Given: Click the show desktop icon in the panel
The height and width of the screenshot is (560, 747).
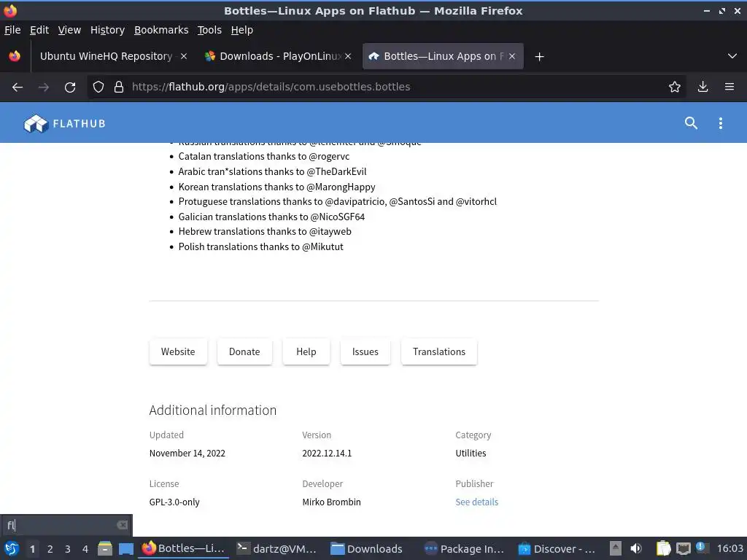Looking at the screenshot, I should [x=125, y=549].
